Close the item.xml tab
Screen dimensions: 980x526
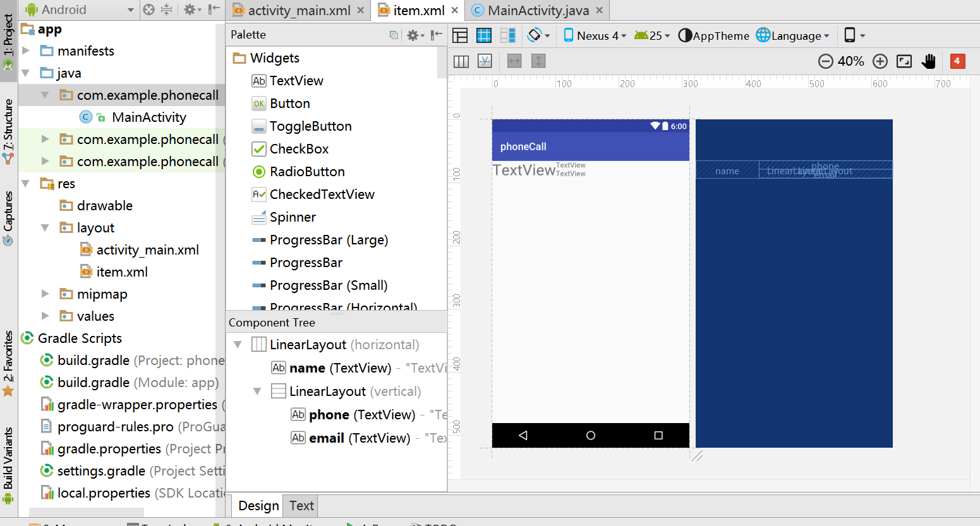click(x=454, y=10)
